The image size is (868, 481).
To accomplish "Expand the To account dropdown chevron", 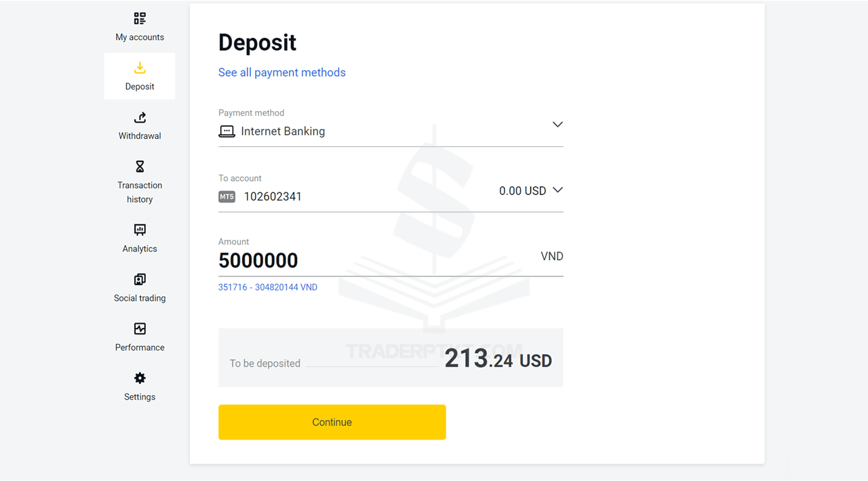I will [557, 190].
